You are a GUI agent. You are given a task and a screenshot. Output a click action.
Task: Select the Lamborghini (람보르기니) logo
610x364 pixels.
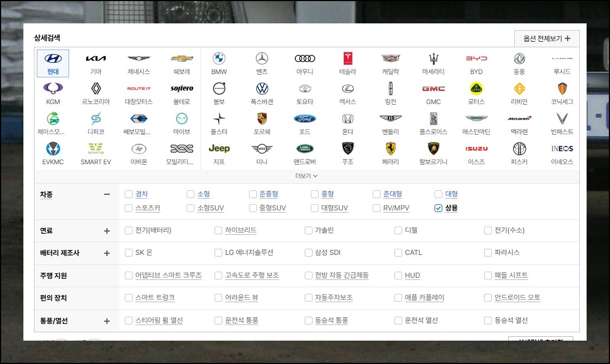[x=433, y=149]
